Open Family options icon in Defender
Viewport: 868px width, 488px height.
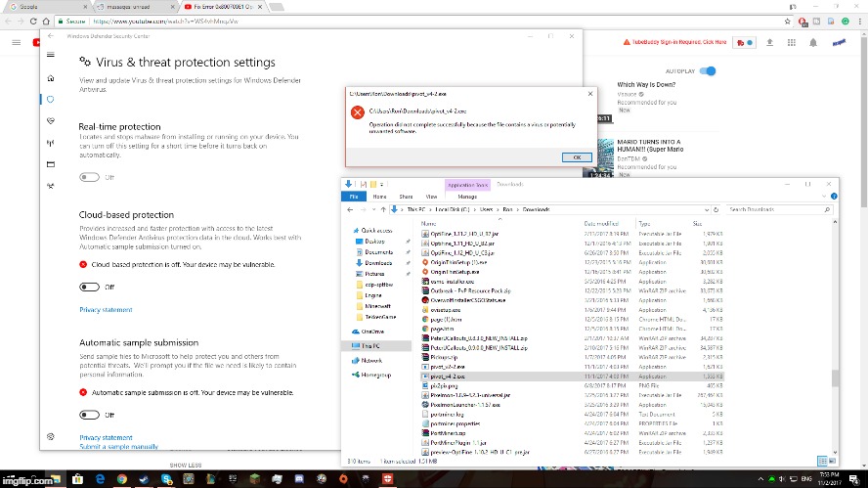pos(51,186)
